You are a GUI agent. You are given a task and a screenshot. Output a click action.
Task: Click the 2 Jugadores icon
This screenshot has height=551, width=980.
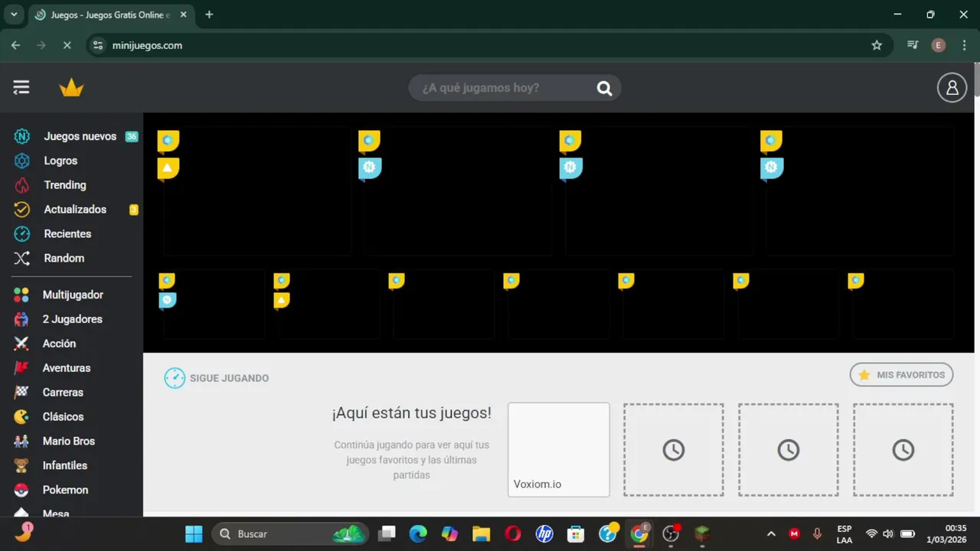coord(21,319)
